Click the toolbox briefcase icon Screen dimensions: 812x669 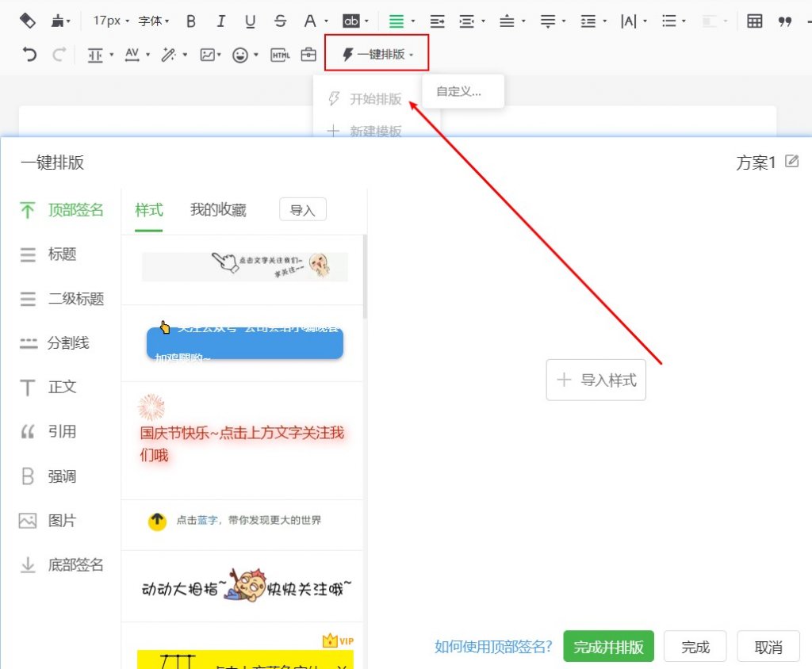pyautogui.click(x=308, y=55)
